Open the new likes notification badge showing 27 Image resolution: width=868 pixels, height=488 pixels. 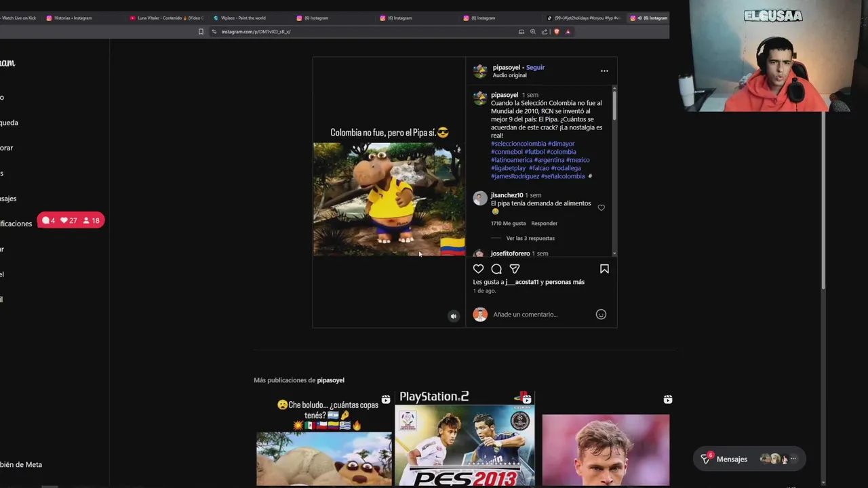69,220
